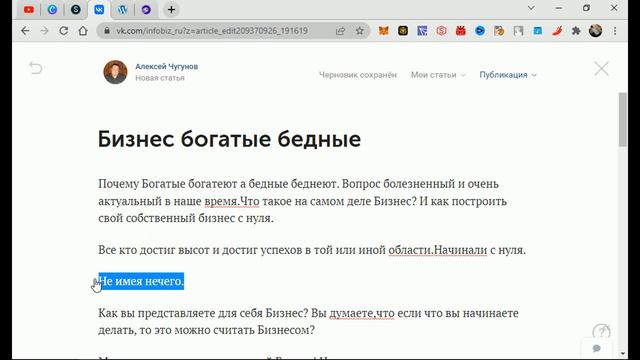Open the red S hexagon extension
Viewport: 640px width, 360px height.
coord(441,31)
